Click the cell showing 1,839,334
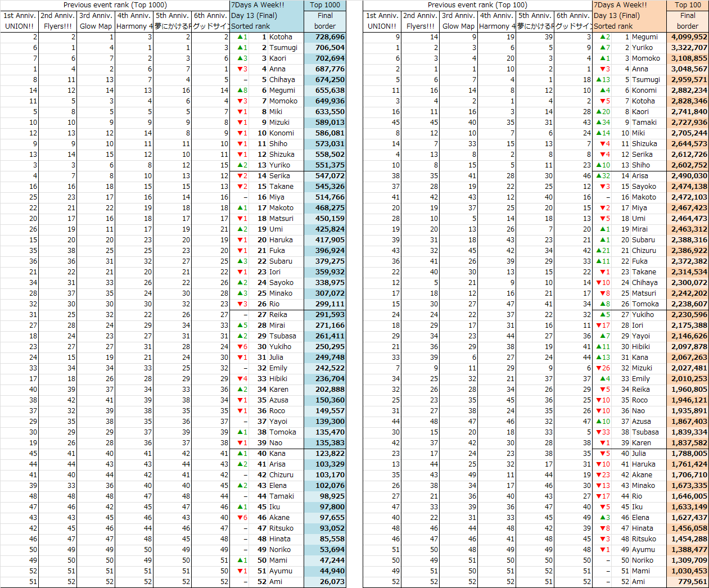709x588 pixels. pyautogui.click(x=688, y=432)
